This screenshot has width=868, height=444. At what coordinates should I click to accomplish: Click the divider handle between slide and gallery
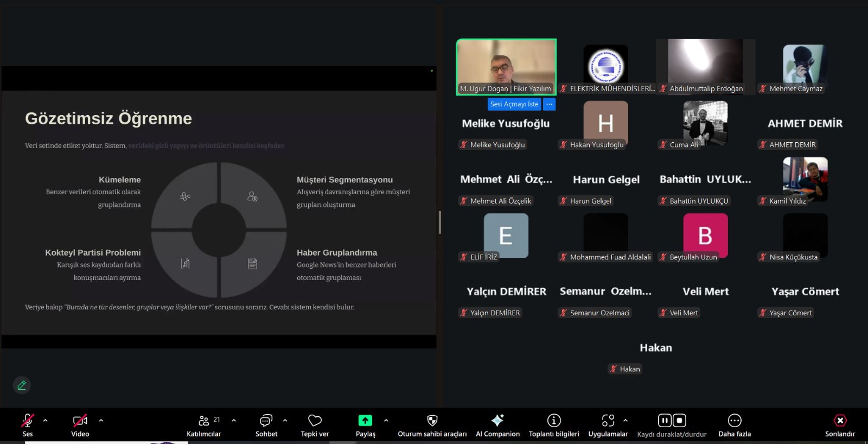[439, 223]
